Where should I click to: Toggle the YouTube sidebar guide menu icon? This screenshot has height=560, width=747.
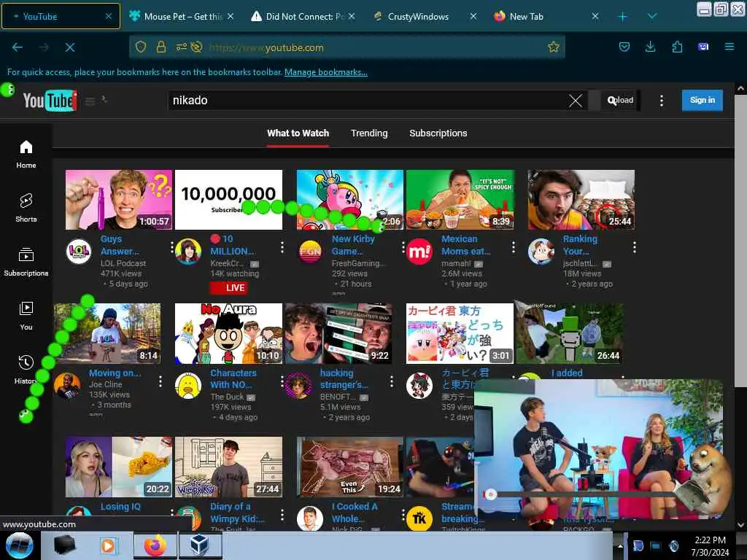[x=90, y=101]
